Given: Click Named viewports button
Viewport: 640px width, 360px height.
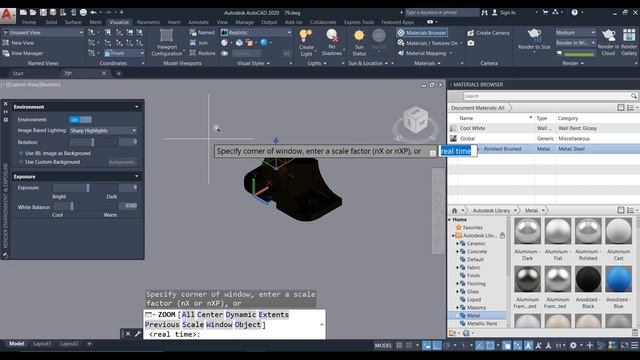Looking at the screenshot, I should click(202, 32).
